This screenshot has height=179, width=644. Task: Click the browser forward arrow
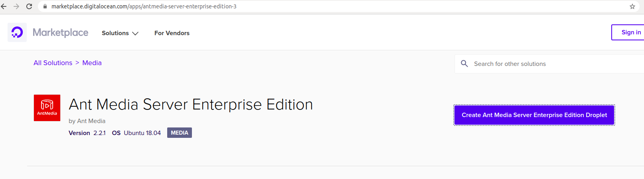pyautogui.click(x=16, y=6)
